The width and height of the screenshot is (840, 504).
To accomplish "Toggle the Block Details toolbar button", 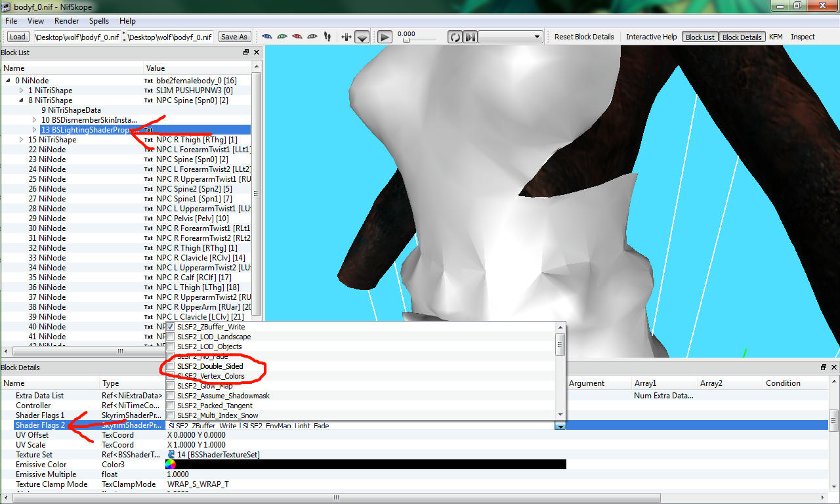I will [742, 37].
